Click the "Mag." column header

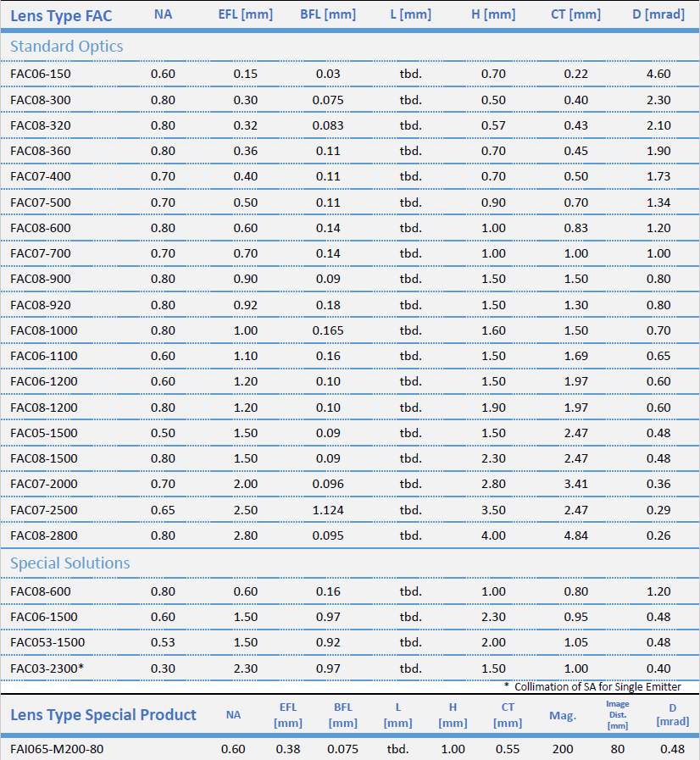563,715
